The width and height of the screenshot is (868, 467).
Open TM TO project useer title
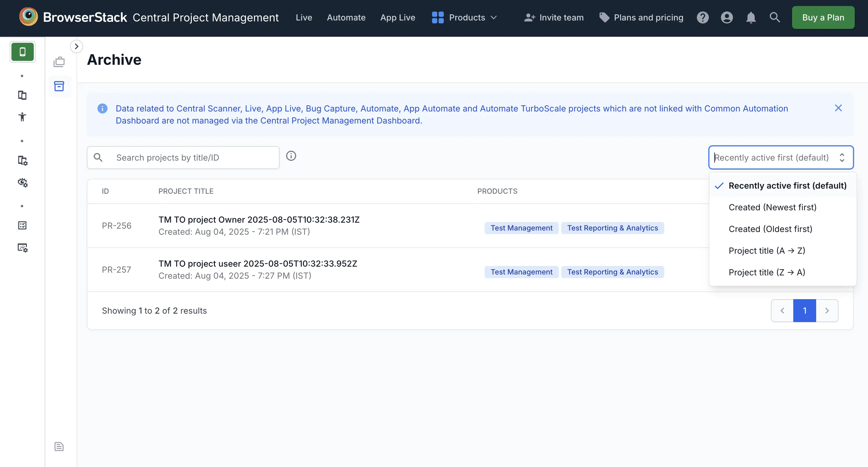tap(258, 264)
